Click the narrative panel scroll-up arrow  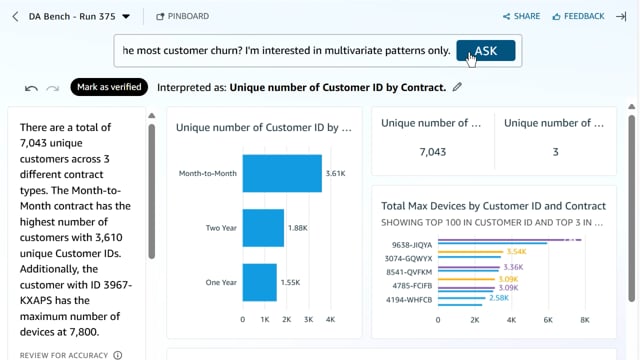[x=151, y=116]
